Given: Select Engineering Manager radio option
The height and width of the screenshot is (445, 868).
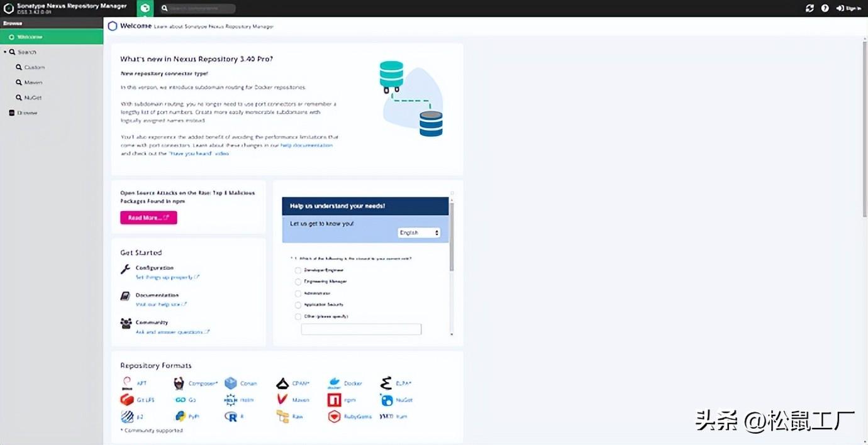Looking at the screenshot, I should pyautogui.click(x=298, y=282).
